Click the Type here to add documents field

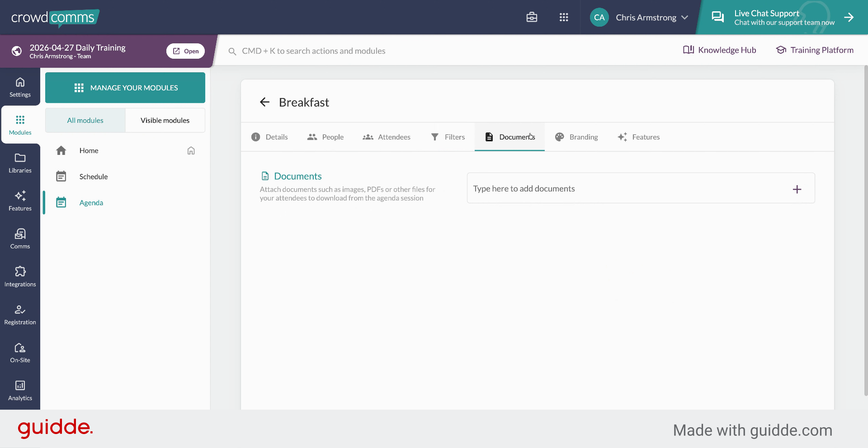point(641,188)
